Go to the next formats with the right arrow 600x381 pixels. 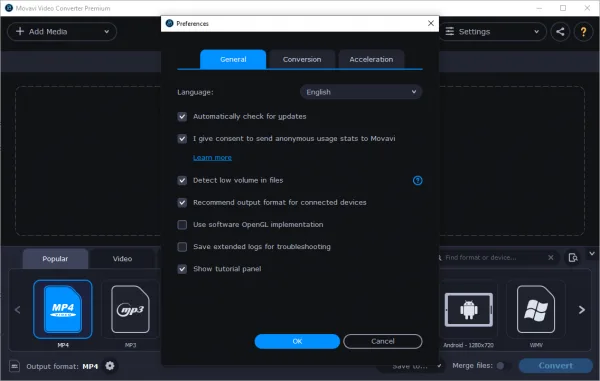pyautogui.click(x=582, y=309)
